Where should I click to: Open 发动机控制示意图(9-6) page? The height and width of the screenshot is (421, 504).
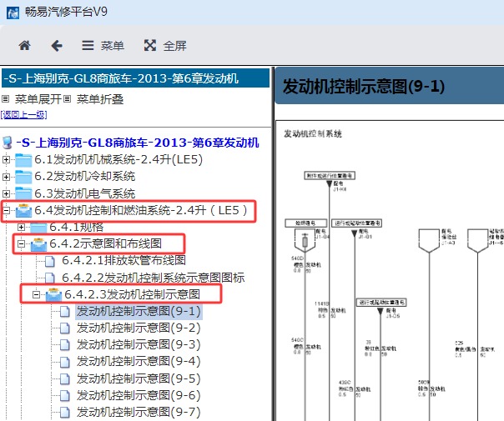[x=139, y=396]
